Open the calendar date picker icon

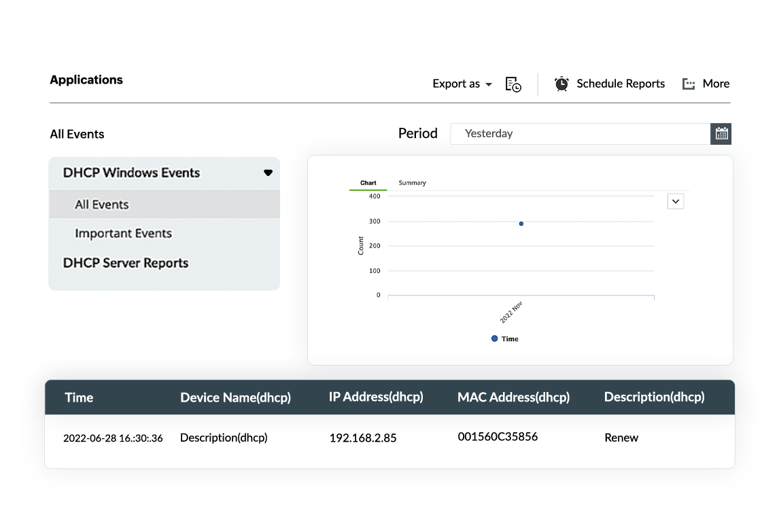coord(721,134)
